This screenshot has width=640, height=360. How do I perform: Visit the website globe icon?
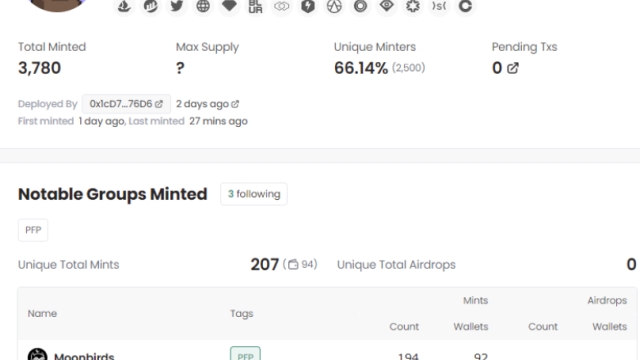click(203, 6)
